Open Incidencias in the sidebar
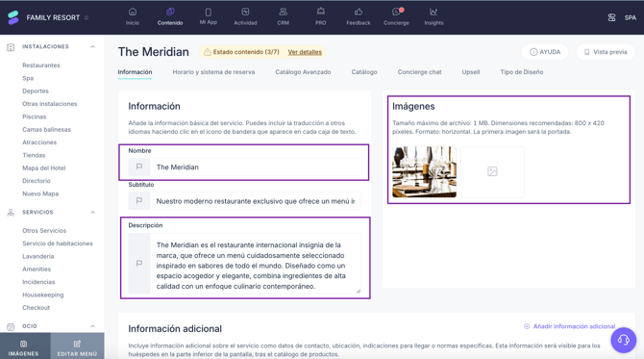This screenshot has width=644, height=359. pos(38,282)
